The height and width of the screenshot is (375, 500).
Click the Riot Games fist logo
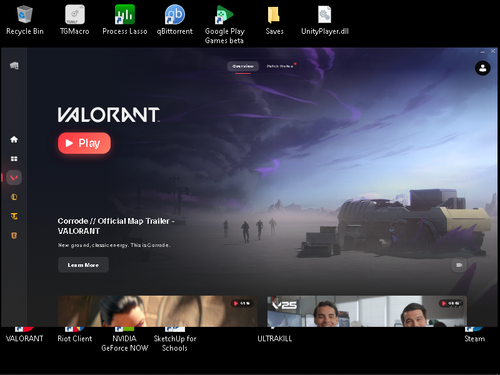(x=14, y=65)
